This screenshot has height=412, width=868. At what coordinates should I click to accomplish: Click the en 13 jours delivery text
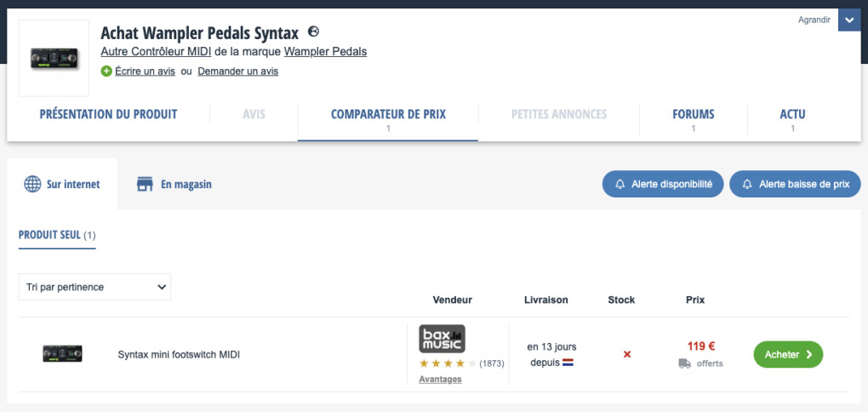pos(551,347)
